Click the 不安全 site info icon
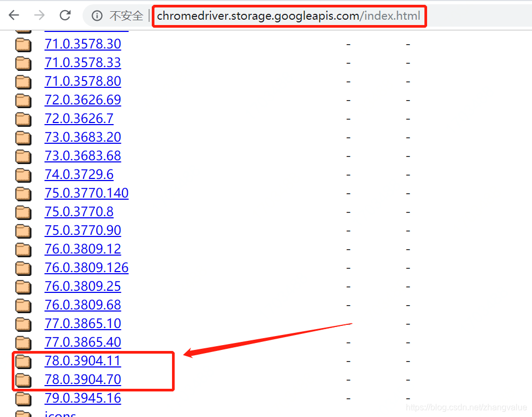The width and height of the screenshot is (532, 417). (96, 15)
